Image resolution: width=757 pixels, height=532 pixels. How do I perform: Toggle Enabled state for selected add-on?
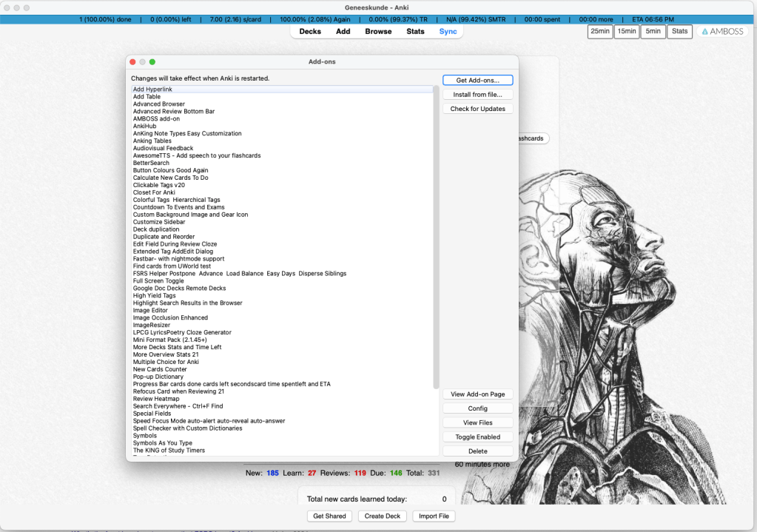pyautogui.click(x=477, y=437)
